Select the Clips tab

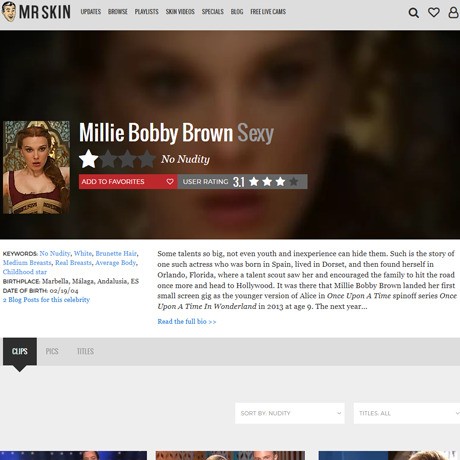click(x=20, y=351)
